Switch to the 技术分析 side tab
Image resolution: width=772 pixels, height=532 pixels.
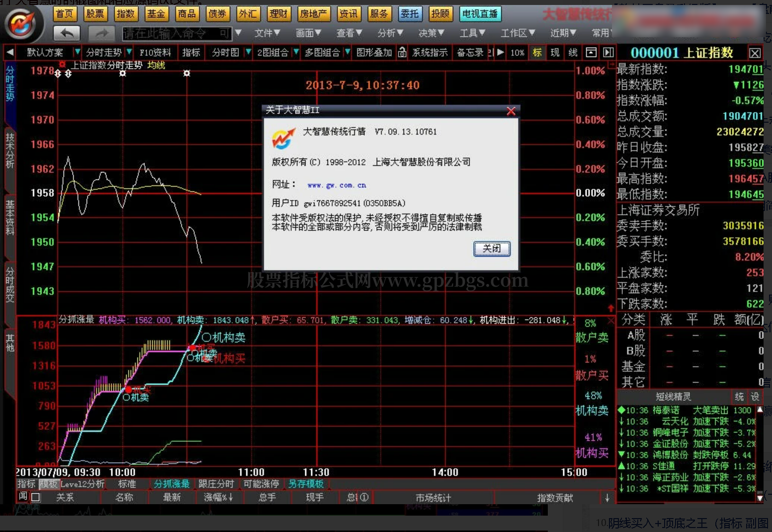[x=10, y=151]
